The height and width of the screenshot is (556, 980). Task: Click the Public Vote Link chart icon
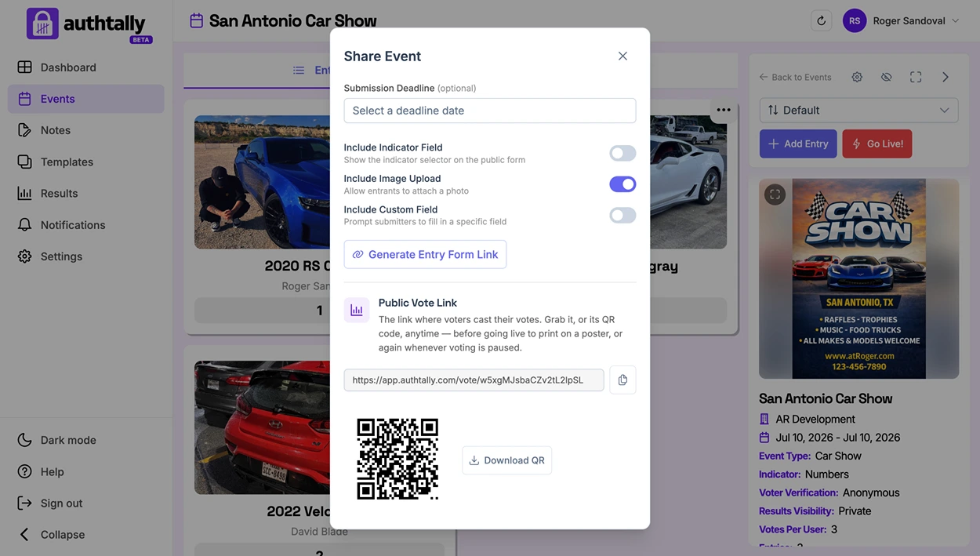(x=357, y=310)
